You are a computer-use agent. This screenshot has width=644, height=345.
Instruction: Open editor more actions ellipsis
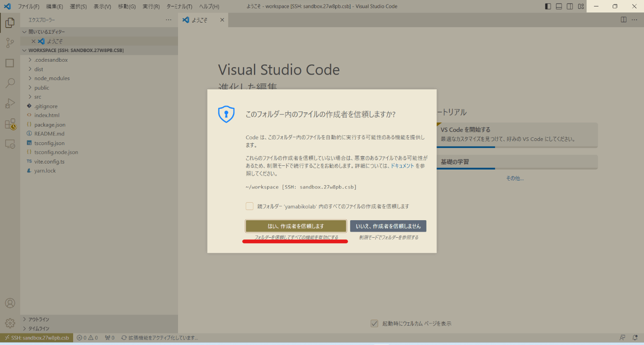click(x=635, y=20)
